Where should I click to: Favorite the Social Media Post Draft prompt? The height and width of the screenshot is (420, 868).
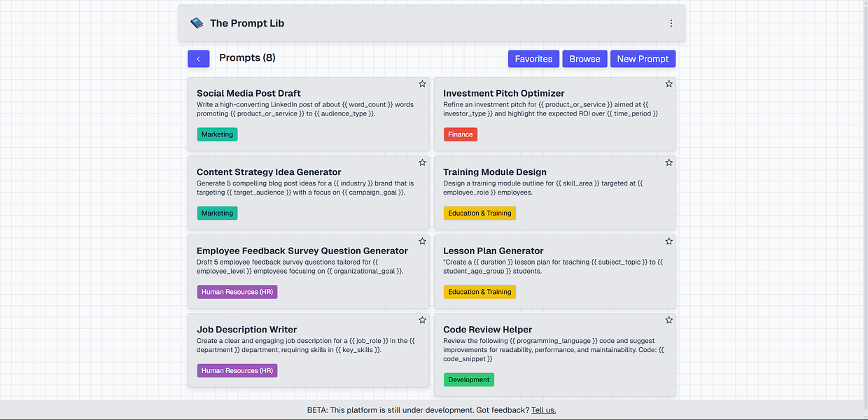[x=422, y=83]
